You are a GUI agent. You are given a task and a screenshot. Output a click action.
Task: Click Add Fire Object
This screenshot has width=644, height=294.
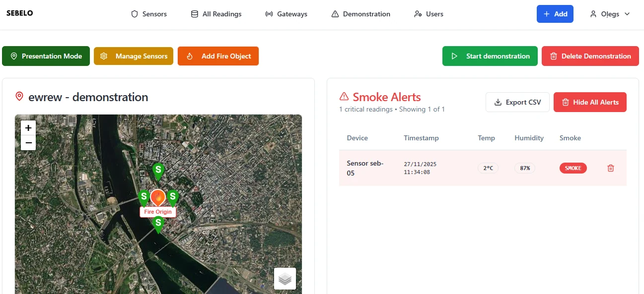(218, 56)
